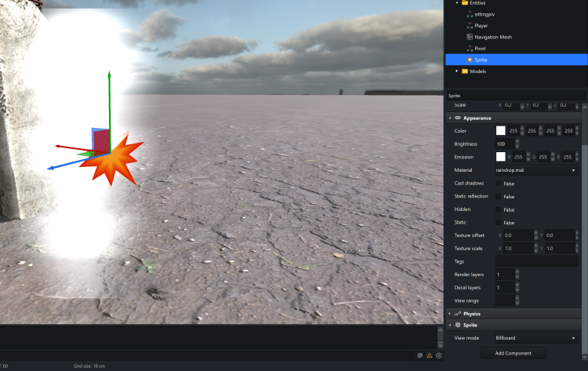This screenshot has width=588, height=371.
Task: Select the Navigation Mesh icon
Action: [x=470, y=37]
